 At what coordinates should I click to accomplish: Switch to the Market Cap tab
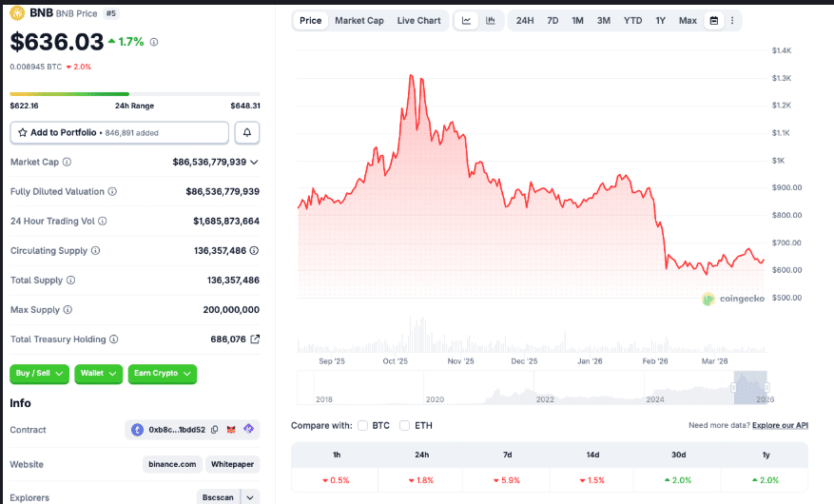(x=359, y=20)
